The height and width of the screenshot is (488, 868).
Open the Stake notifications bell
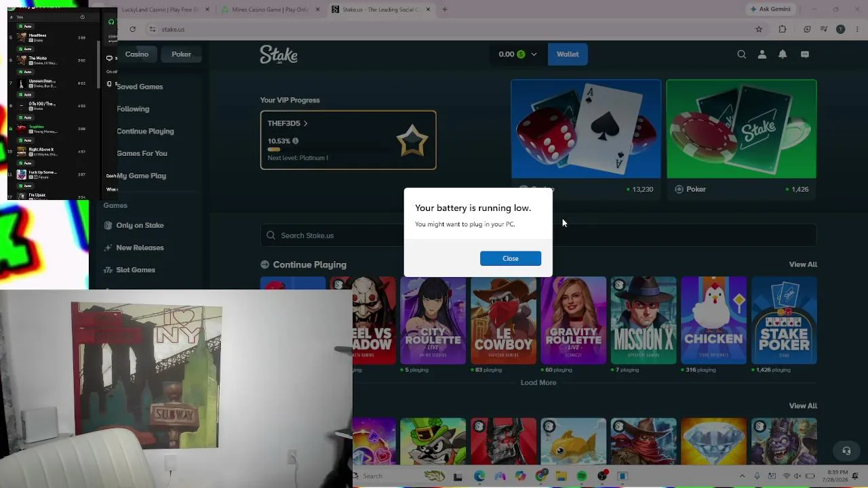coord(783,54)
